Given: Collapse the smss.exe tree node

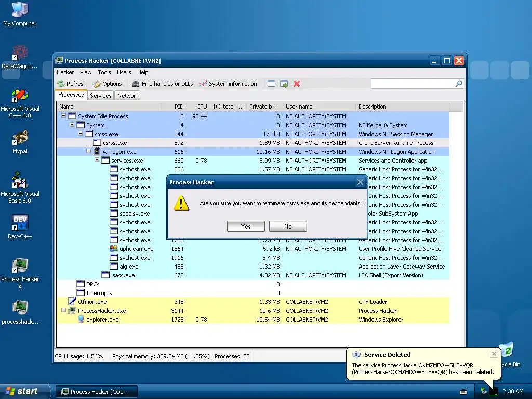Looking at the screenshot, I should [81, 134].
